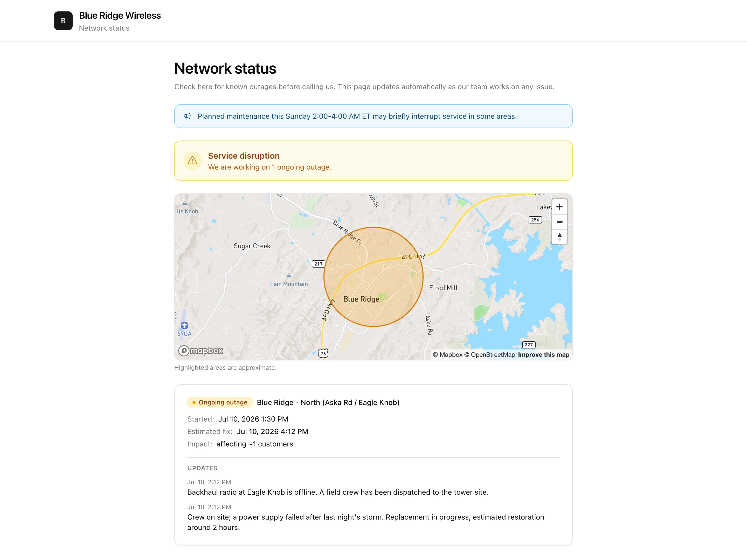Click the Estimated fix time value
This screenshot has height=560, width=747.
click(272, 431)
